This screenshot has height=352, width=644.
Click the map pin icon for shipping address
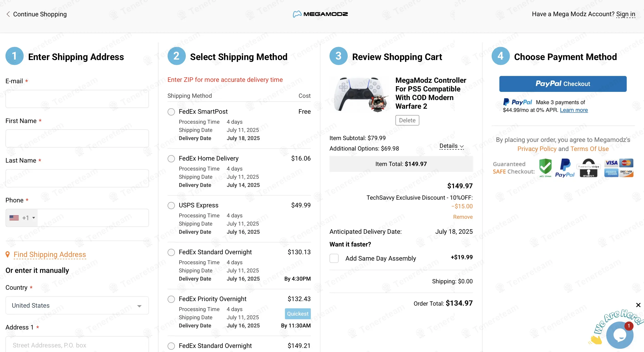click(x=8, y=254)
